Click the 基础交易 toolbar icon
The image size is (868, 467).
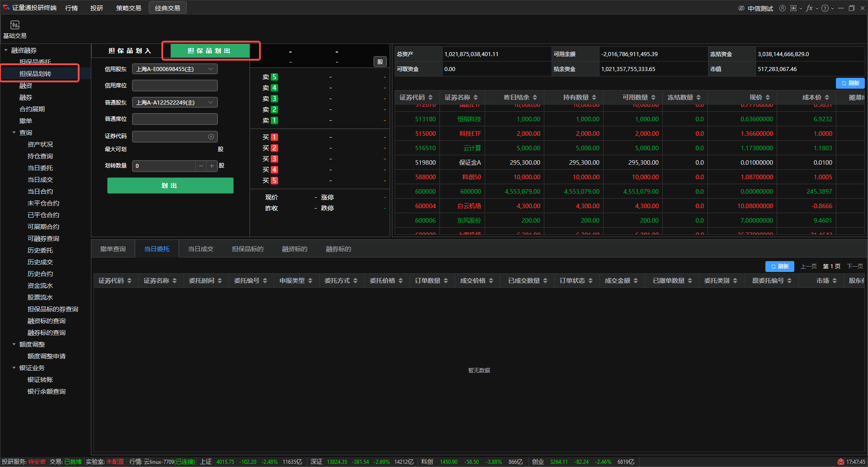[x=15, y=25]
